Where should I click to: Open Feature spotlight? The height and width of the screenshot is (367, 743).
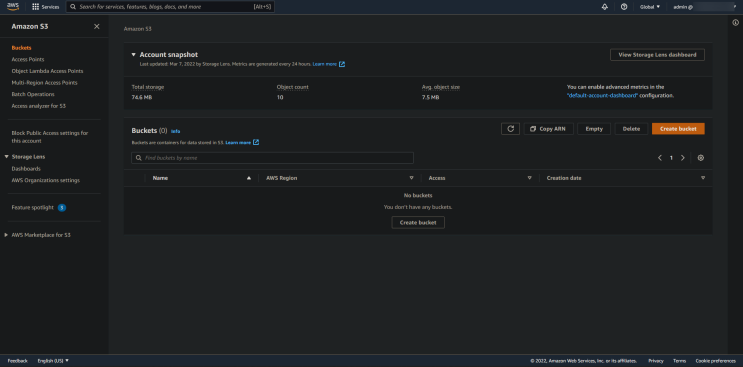[x=33, y=207]
